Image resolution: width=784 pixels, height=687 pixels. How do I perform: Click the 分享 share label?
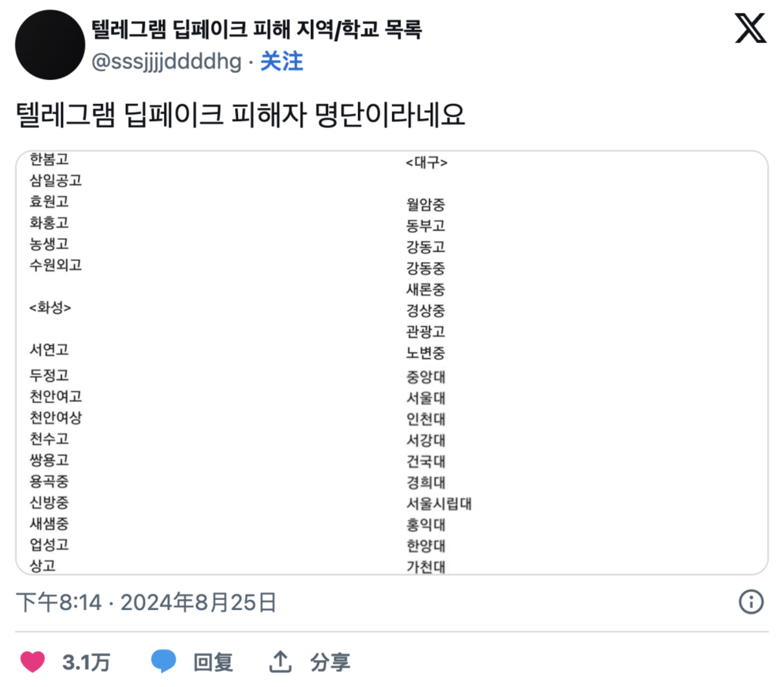coord(330,661)
